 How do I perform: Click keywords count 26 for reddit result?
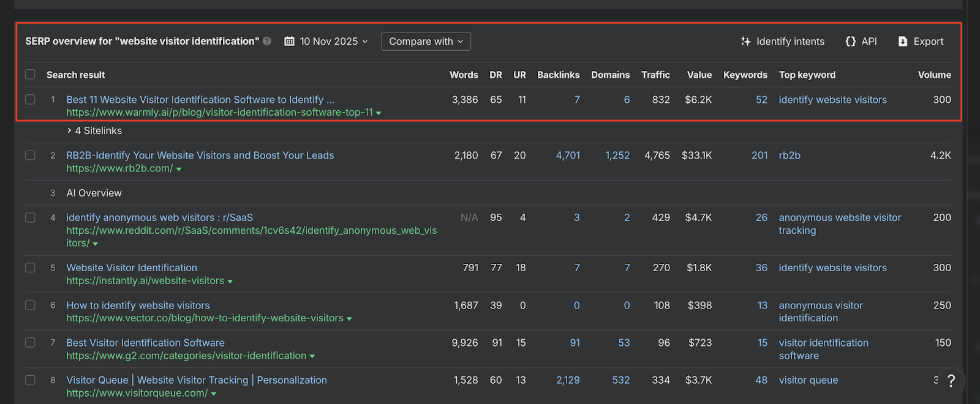pos(761,217)
